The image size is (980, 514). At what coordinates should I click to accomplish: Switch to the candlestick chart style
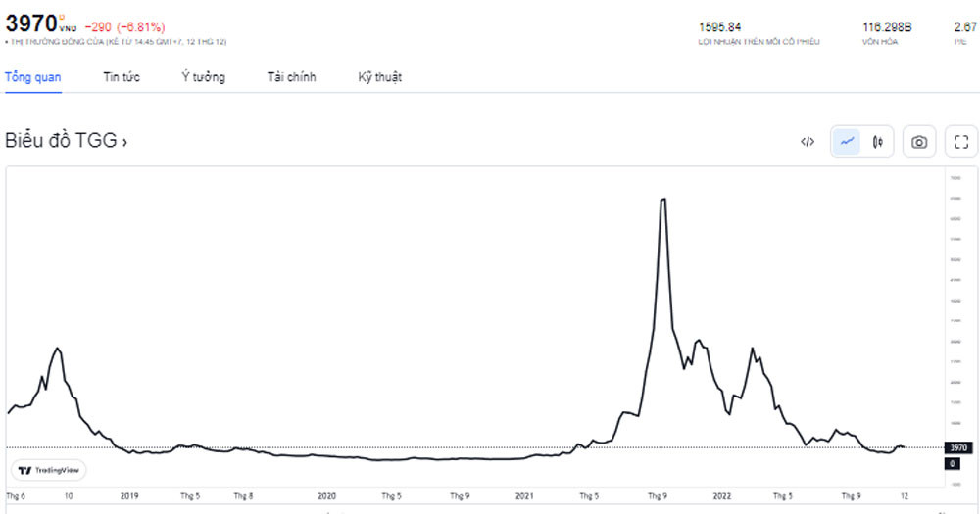878,142
